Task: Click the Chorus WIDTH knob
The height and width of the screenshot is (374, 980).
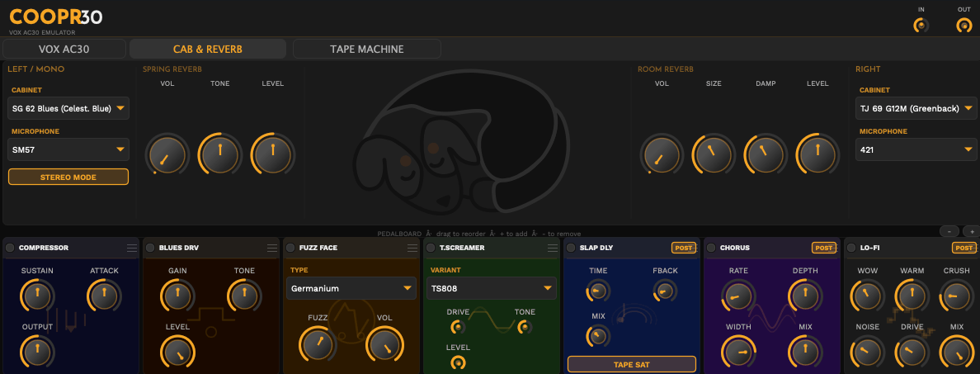Action: [739, 352]
